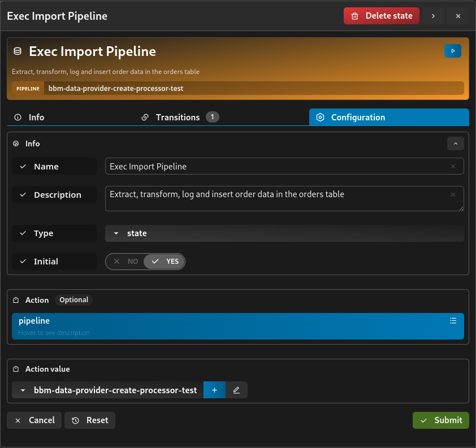Click the database icon beside the Exec Import Pipeline title
The width and height of the screenshot is (476, 448).
point(18,51)
